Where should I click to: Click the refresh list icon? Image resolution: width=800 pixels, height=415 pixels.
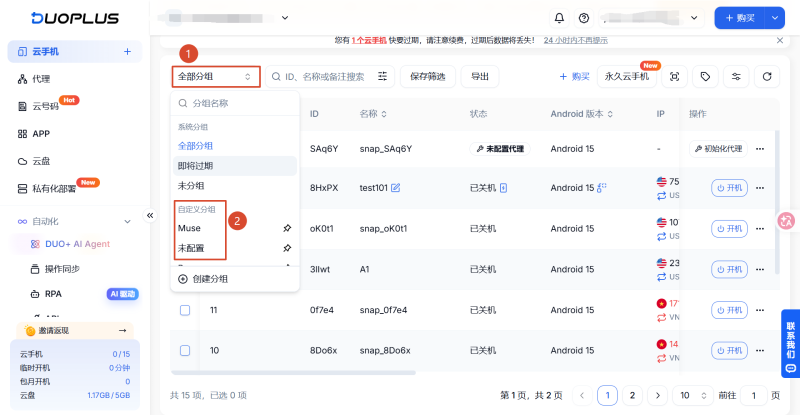click(767, 77)
